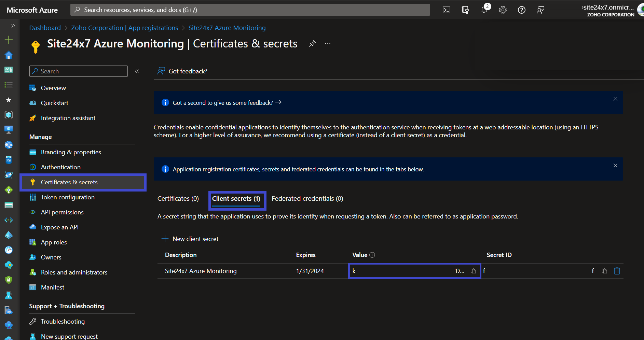Viewport: 644px width, 340px height.
Task: Expand the top-left portal menu chevrons
Action: tap(13, 26)
